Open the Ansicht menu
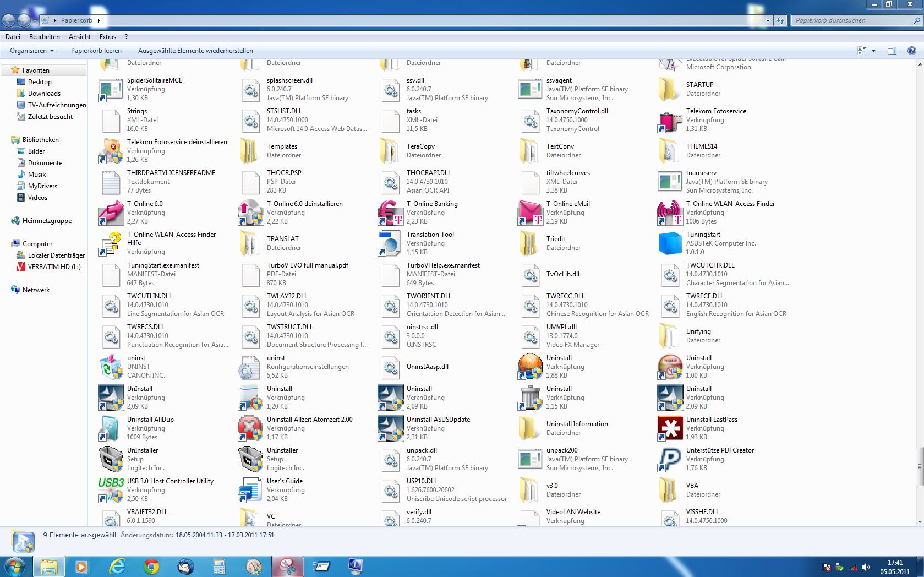 [80, 37]
